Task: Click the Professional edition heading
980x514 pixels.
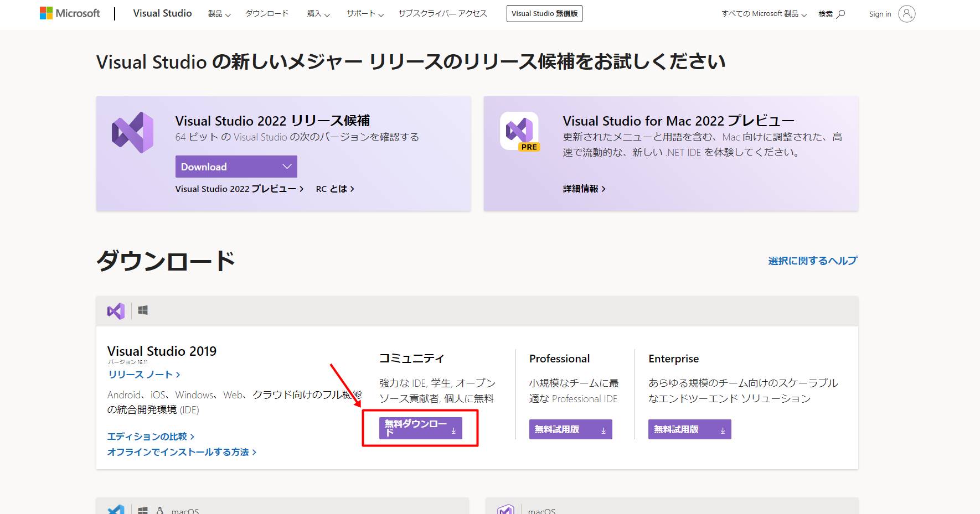Action: 560,359
